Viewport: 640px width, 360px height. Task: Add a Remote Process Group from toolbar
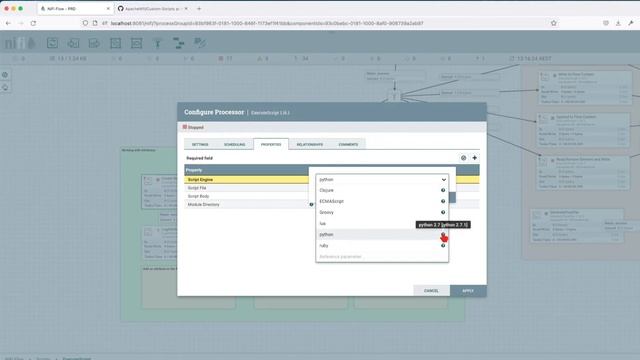(x=136, y=43)
